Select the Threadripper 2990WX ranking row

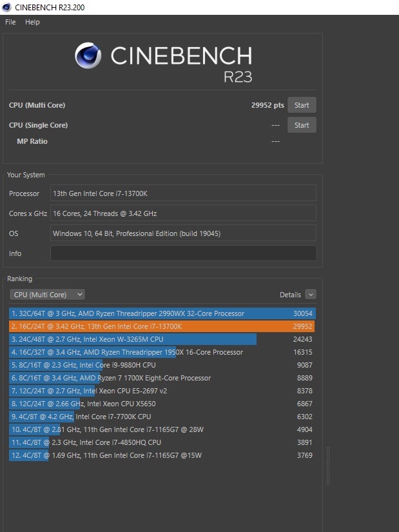click(x=162, y=313)
